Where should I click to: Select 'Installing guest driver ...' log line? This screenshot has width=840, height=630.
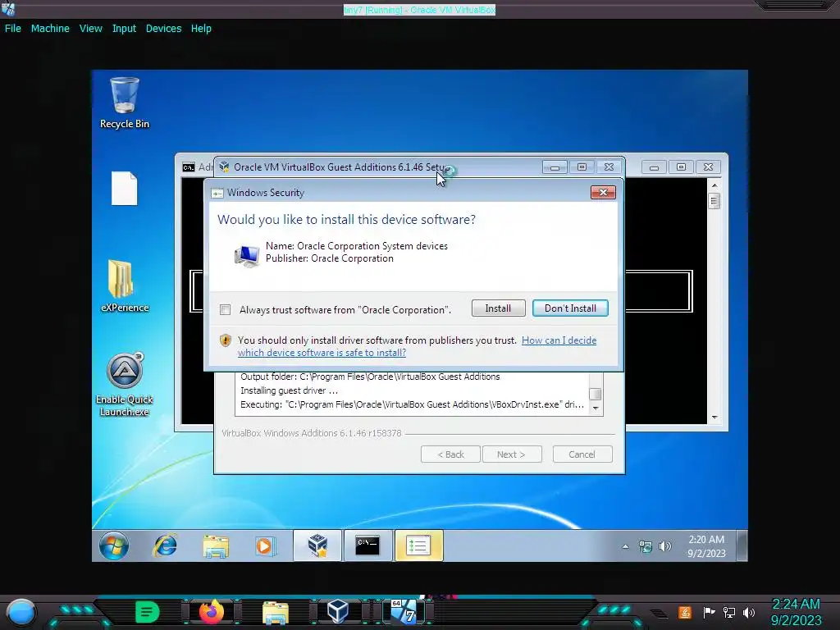[290, 390]
